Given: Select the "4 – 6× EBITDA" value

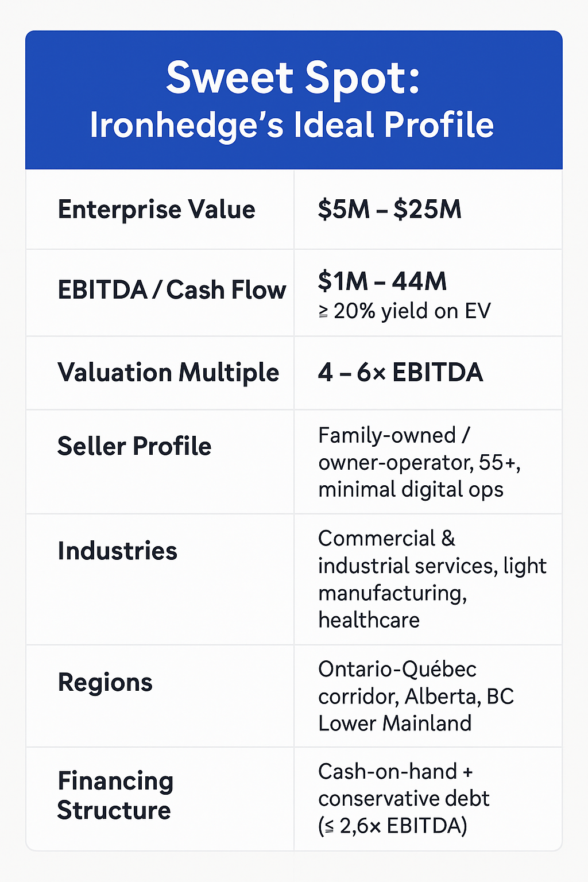Looking at the screenshot, I should click(400, 373).
